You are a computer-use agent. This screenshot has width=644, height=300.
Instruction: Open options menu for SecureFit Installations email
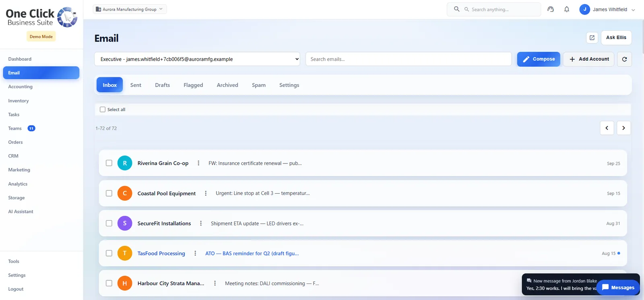pos(201,223)
